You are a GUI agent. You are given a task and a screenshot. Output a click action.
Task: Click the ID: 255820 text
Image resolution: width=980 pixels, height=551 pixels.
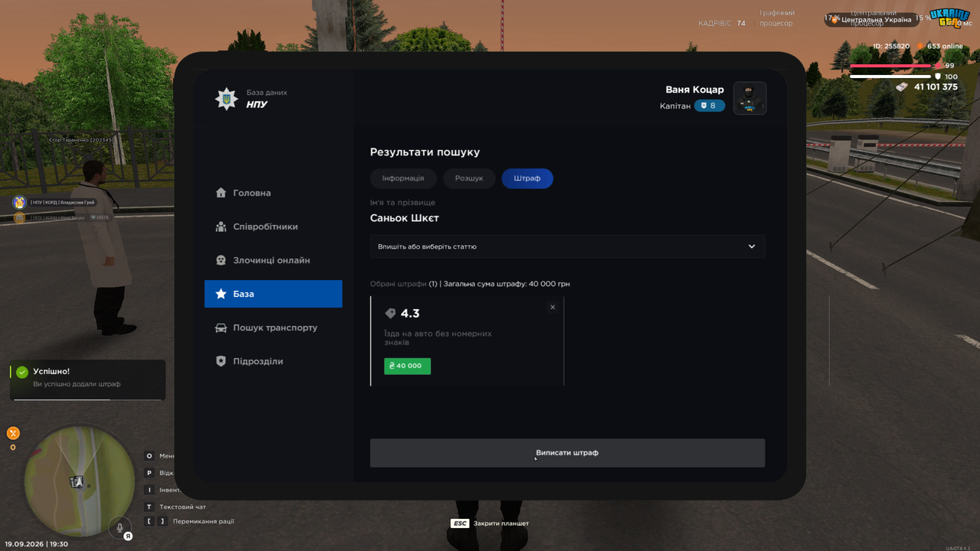coord(891,47)
